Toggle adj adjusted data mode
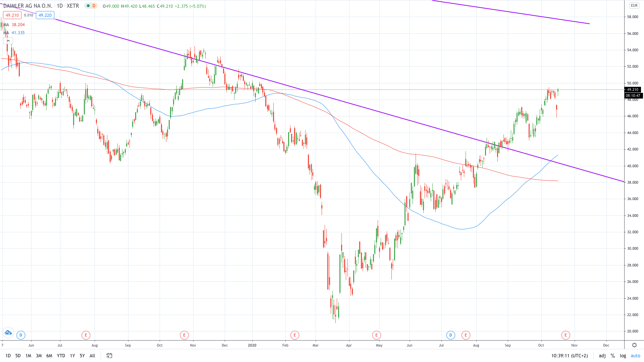Screen dimensions: 644x362 click(x=602, y=356)
